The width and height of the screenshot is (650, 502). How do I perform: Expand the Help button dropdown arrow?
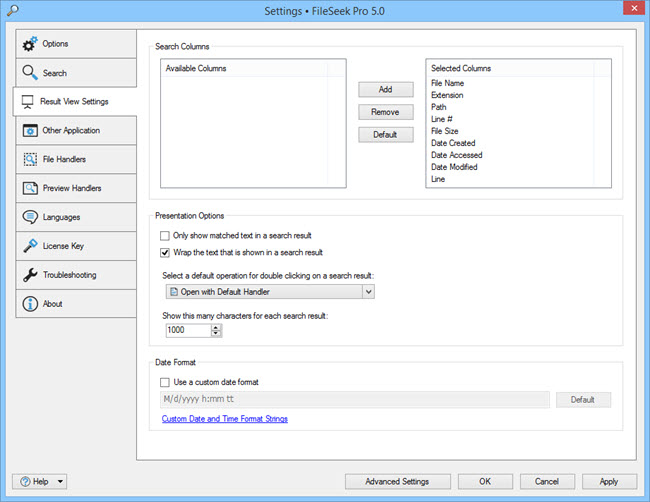[x=60, y=481]
